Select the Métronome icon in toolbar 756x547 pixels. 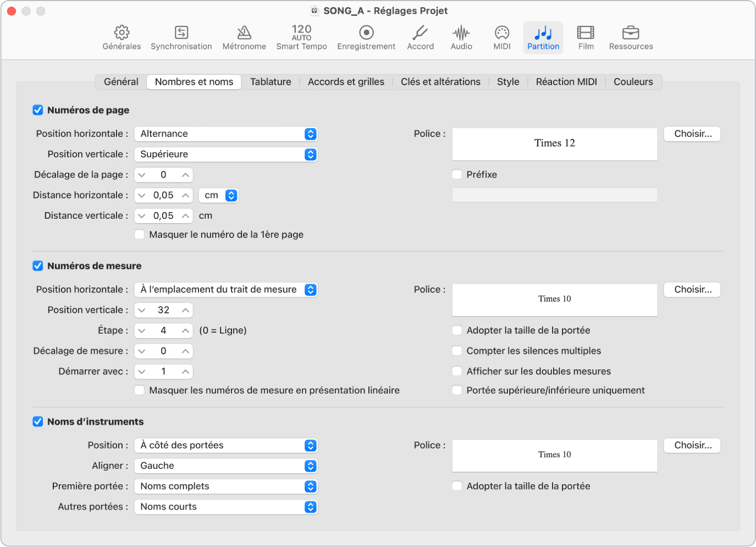pos(244,37)
